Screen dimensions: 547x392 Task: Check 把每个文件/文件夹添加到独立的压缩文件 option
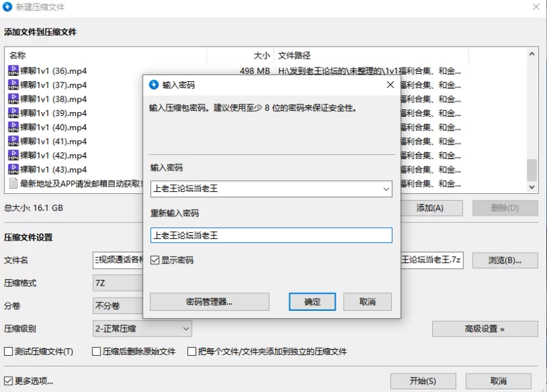coord(191,351)
